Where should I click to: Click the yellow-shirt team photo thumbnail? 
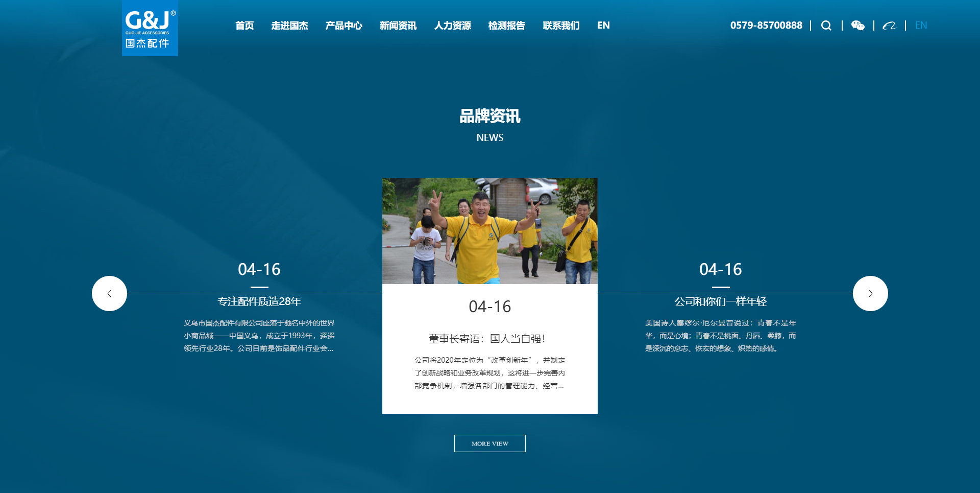[489, 231]
